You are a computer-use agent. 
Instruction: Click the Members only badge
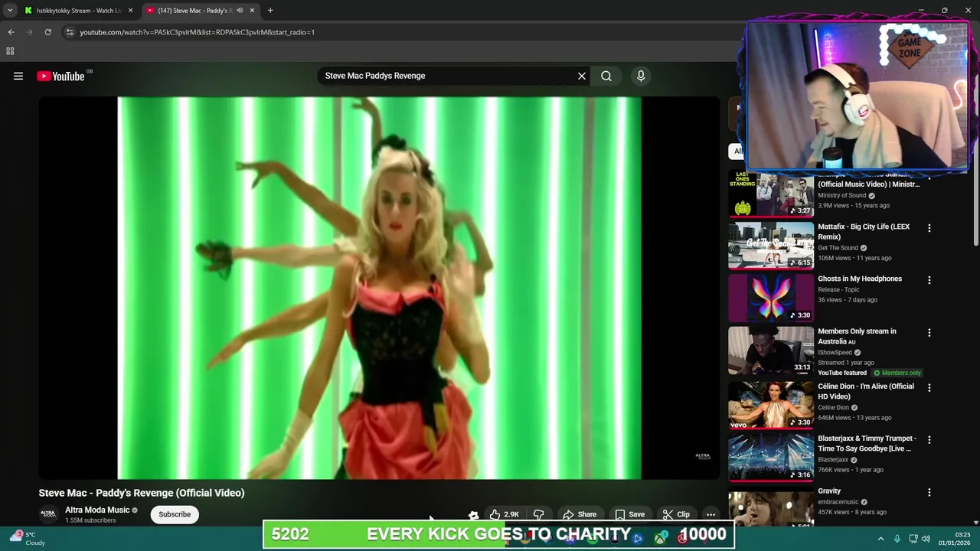(897, 373)
